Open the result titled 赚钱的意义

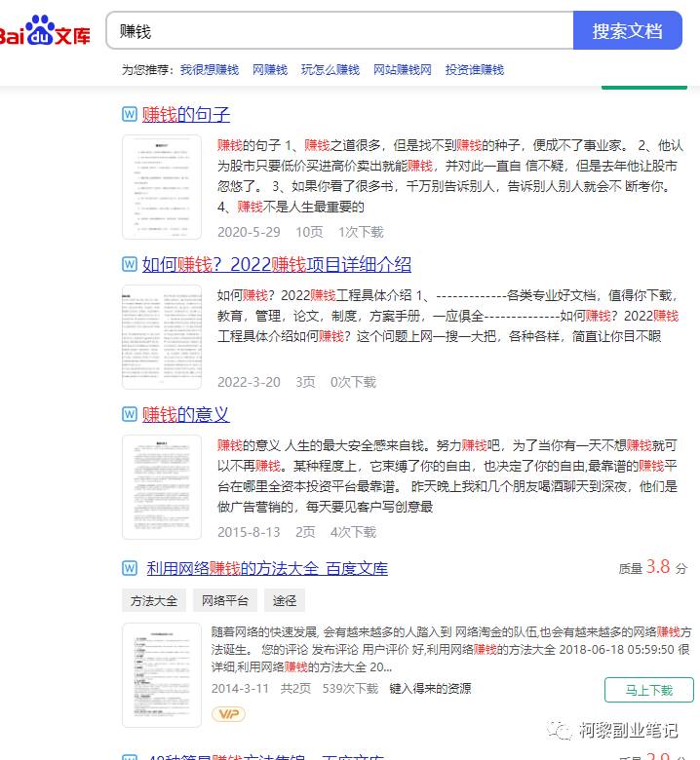coord(186,414)
